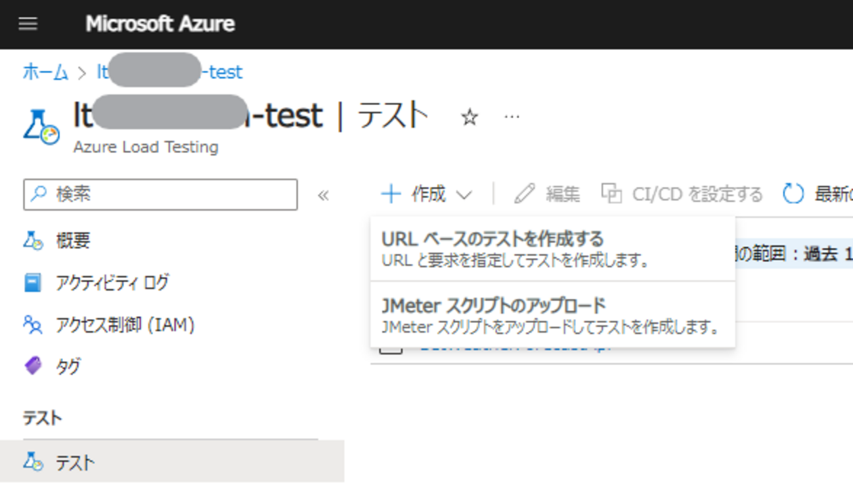This screenshot has height=504, width=853.
Task: Open タグ in the sidebar
Action: click(52, 366)
